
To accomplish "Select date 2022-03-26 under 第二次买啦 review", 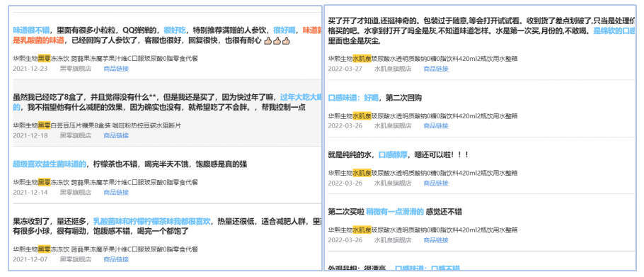I will [x=345, y=240].
